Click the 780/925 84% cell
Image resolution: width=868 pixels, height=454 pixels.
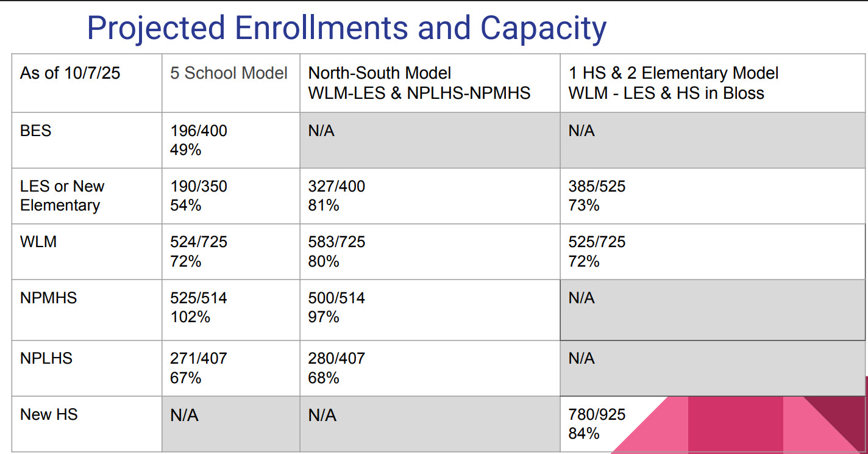(597, 424)
